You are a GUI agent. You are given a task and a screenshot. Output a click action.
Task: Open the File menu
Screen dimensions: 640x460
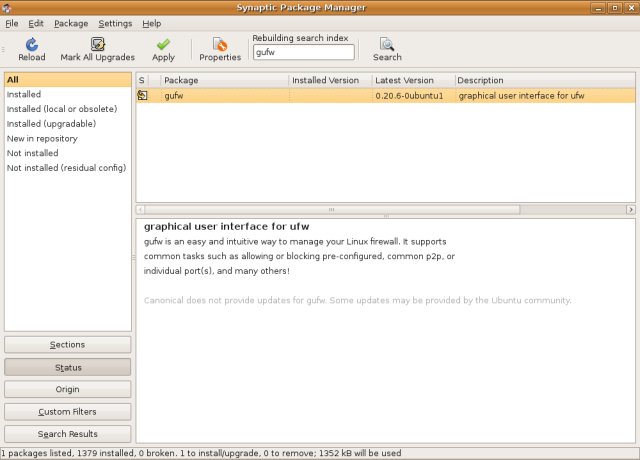click(12, 23)
